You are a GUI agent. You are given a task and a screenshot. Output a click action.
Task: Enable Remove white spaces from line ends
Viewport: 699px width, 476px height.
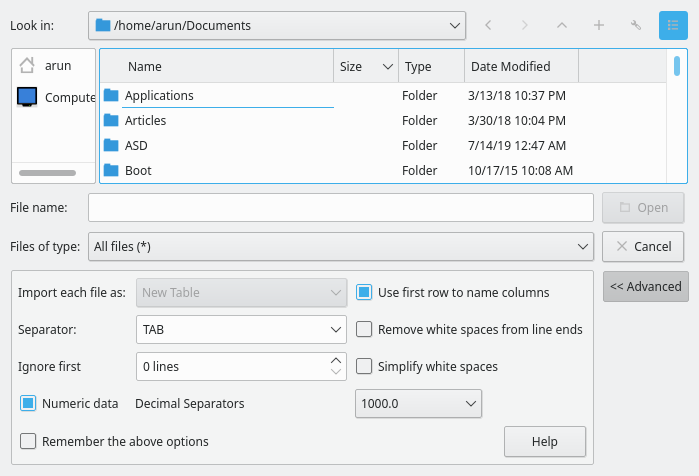[x=365, y=329]
